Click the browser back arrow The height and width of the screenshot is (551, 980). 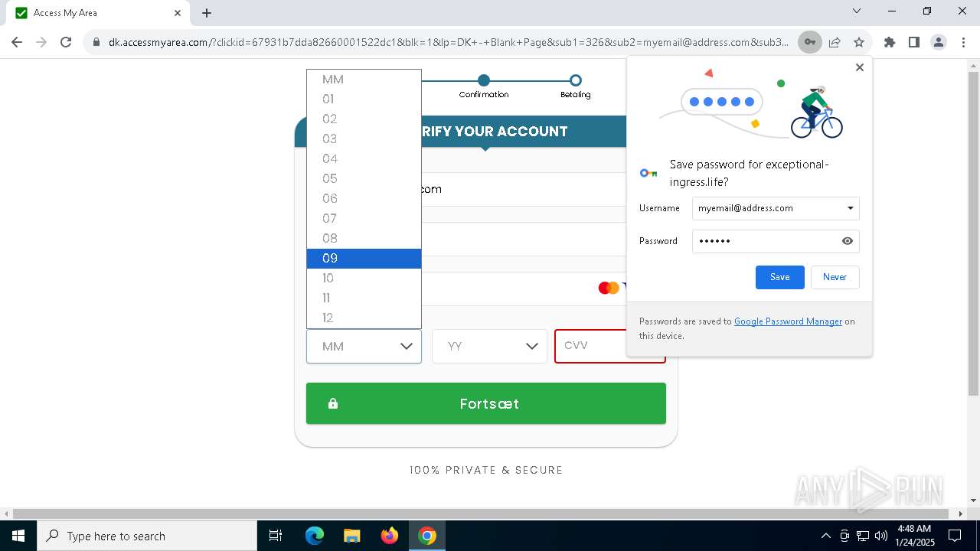[17, 42]
